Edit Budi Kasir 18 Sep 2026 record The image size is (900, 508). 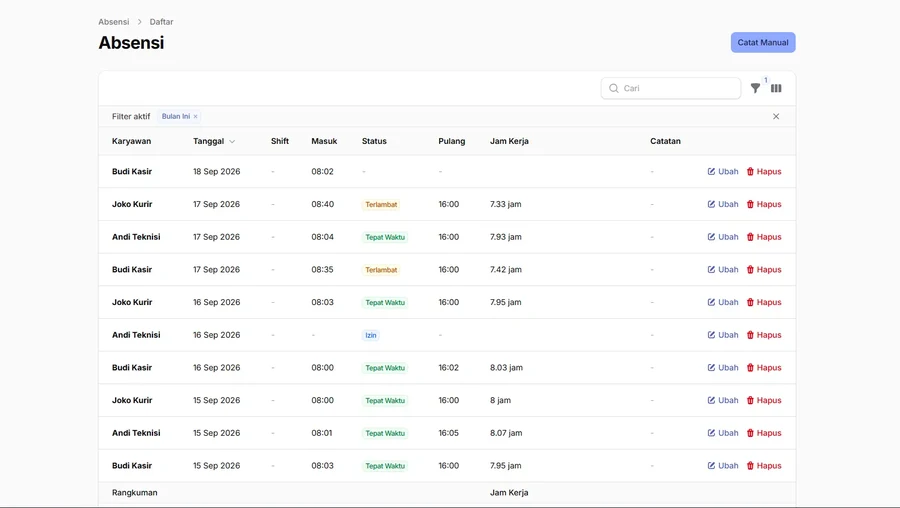tap(723, 172)
